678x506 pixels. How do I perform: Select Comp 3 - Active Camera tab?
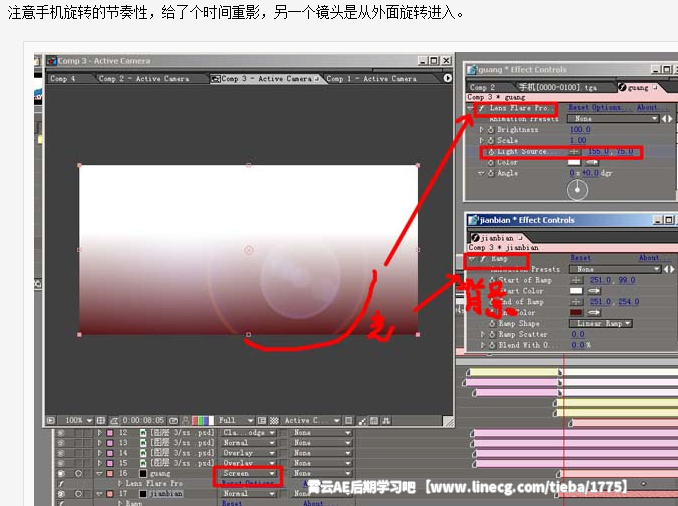265,79
